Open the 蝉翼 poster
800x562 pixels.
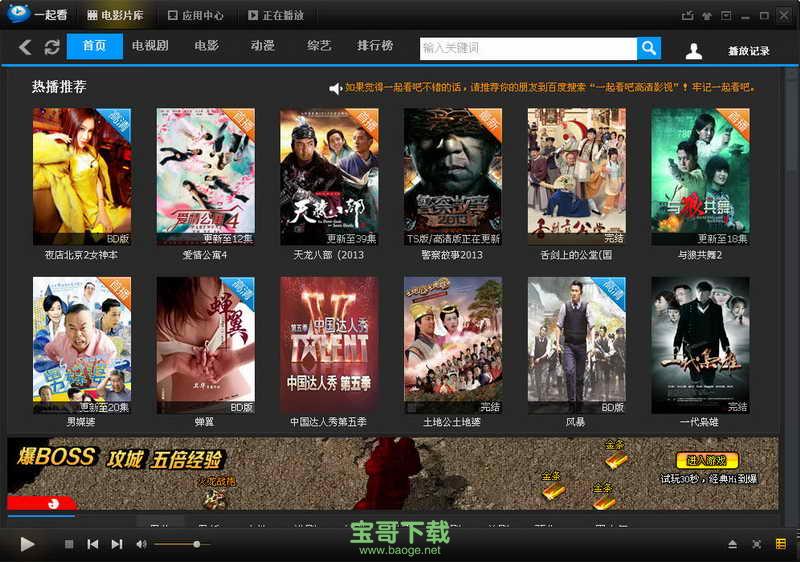(x=206, y=345)
